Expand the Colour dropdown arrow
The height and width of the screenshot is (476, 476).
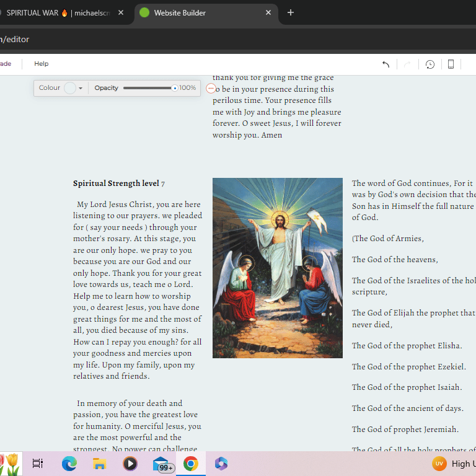click(x=81, y=89)
